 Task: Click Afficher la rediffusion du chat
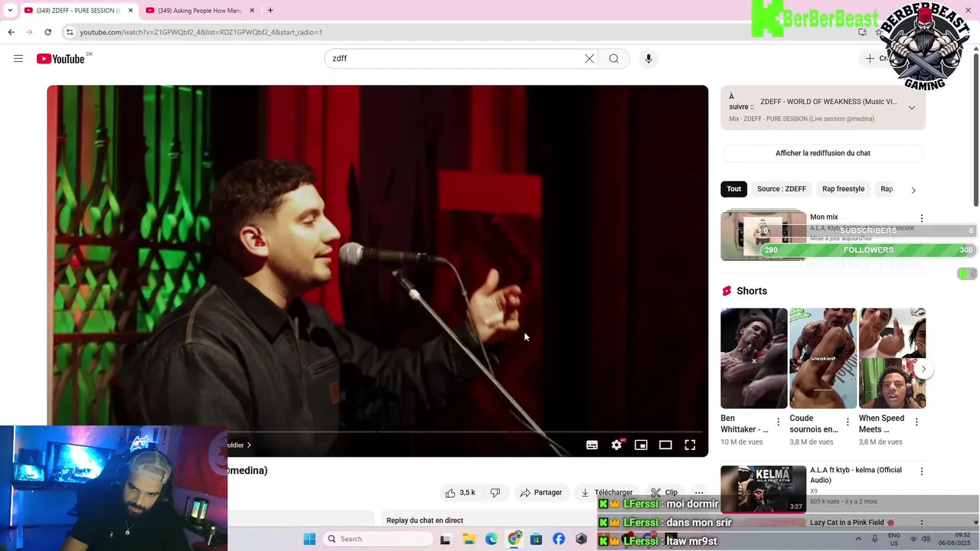[823, 153]
